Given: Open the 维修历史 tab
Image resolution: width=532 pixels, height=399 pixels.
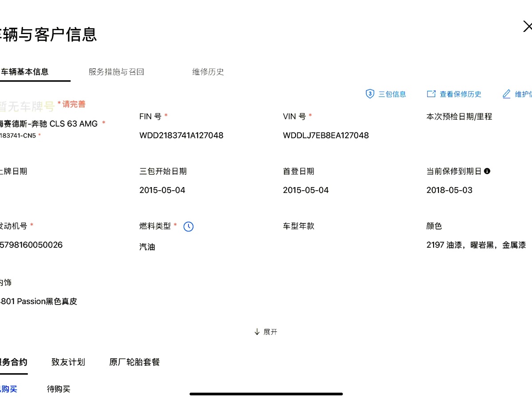Looking at the screenshot, I should [x=208, y=72].
